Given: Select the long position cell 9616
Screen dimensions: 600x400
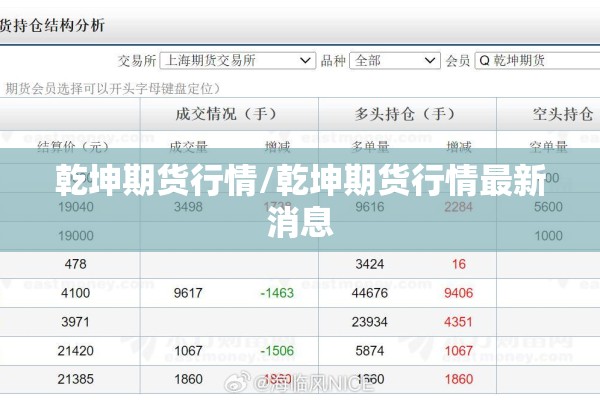Looking at the screenshot, I should (x=369, y=207).
